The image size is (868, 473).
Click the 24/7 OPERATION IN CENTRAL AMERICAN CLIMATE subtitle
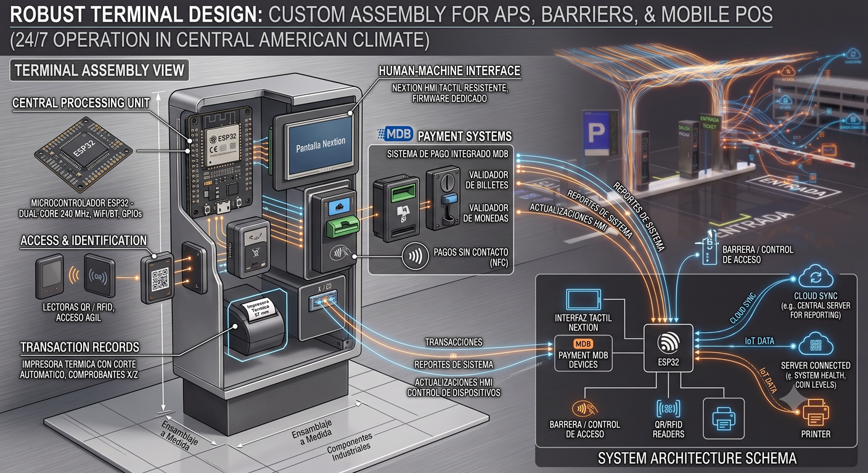click(x=220, y=40)
